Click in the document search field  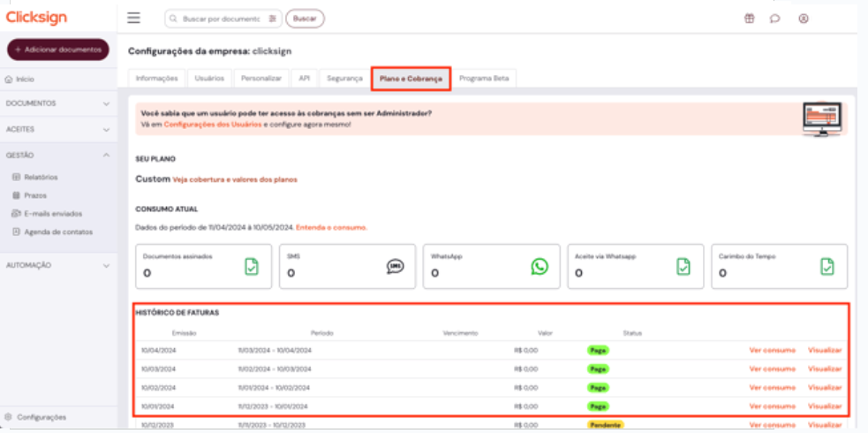pos(219,19)
